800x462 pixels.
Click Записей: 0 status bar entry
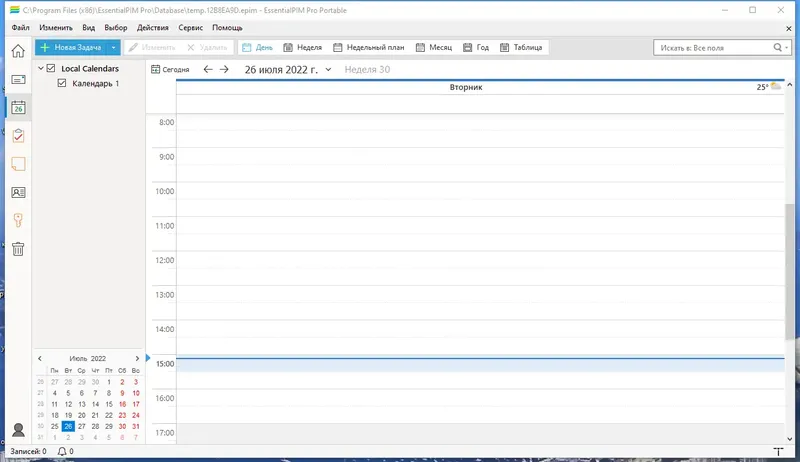[x=28, y=451]
